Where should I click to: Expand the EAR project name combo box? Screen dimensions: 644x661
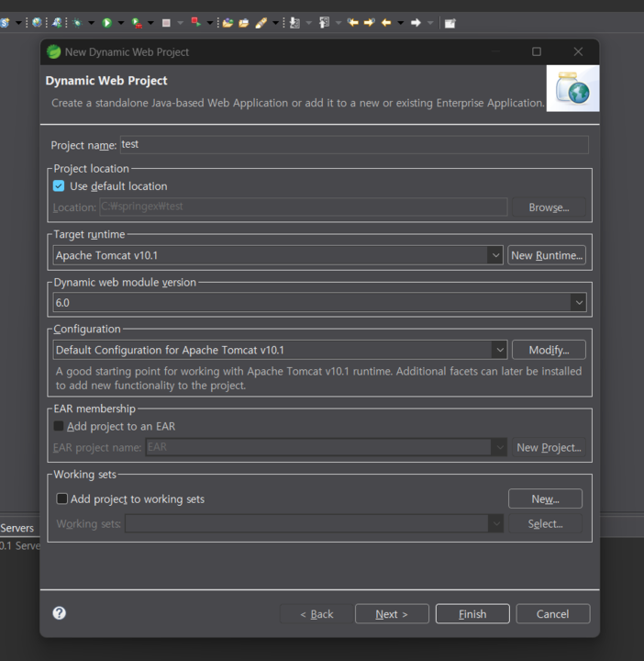(x=500, y=447)
